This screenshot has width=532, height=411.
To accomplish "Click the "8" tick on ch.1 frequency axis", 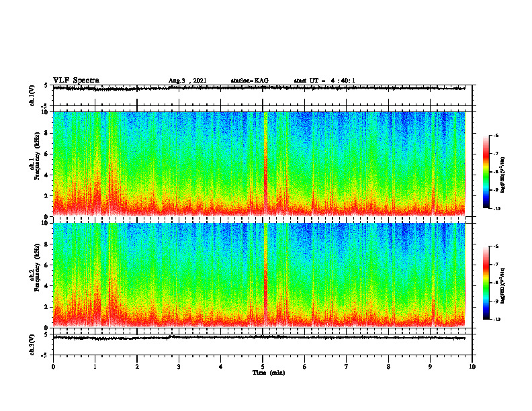I will pos(46,133).
